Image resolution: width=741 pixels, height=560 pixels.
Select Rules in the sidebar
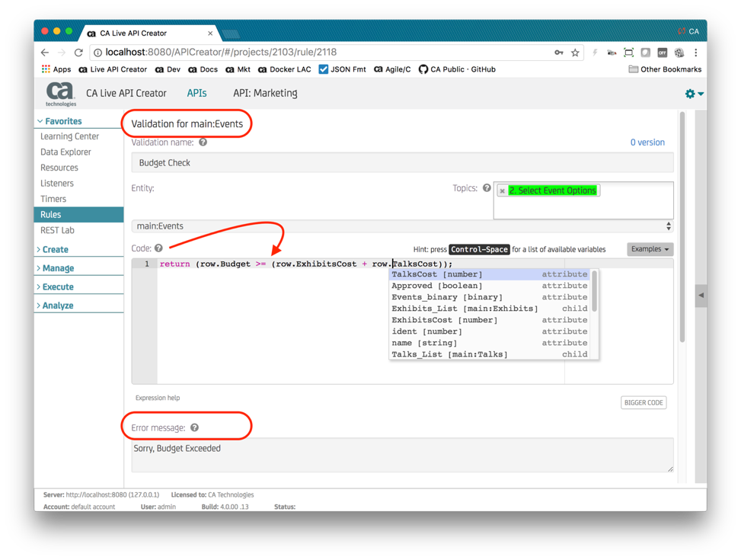79,214
